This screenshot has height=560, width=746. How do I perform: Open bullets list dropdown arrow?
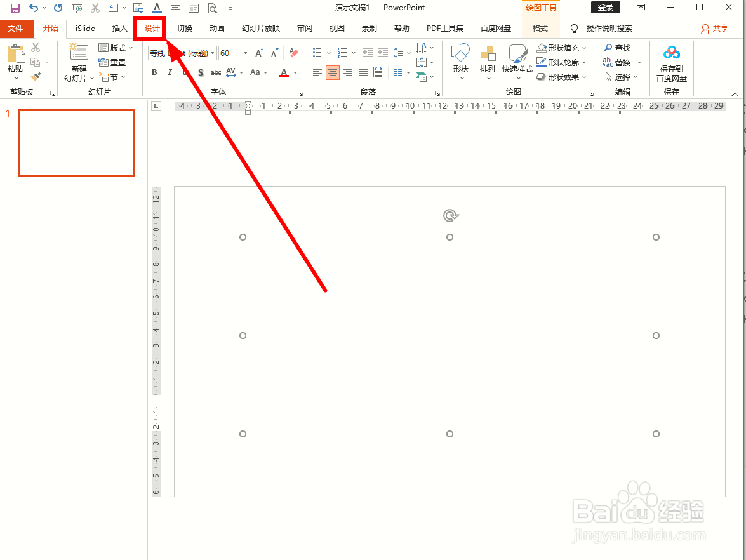[329, 53]
